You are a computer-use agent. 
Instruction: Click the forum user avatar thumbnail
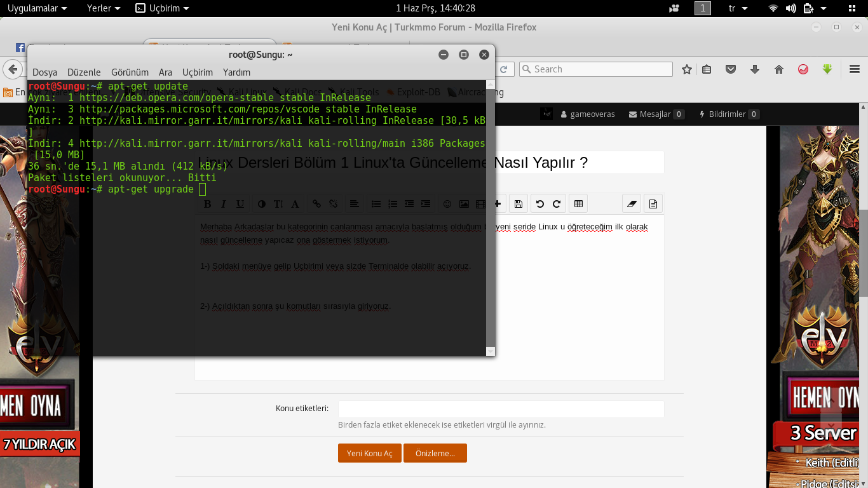546,114
